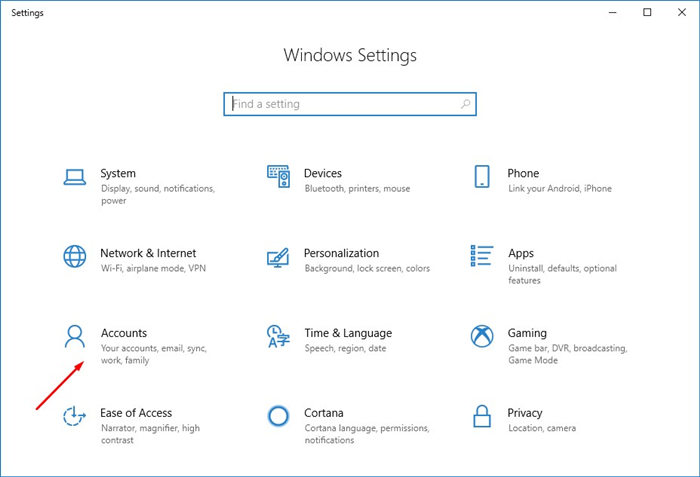Screen dimensions: 700x477
Task: Go to Devices settings label
Action: [x=323, y=173]
